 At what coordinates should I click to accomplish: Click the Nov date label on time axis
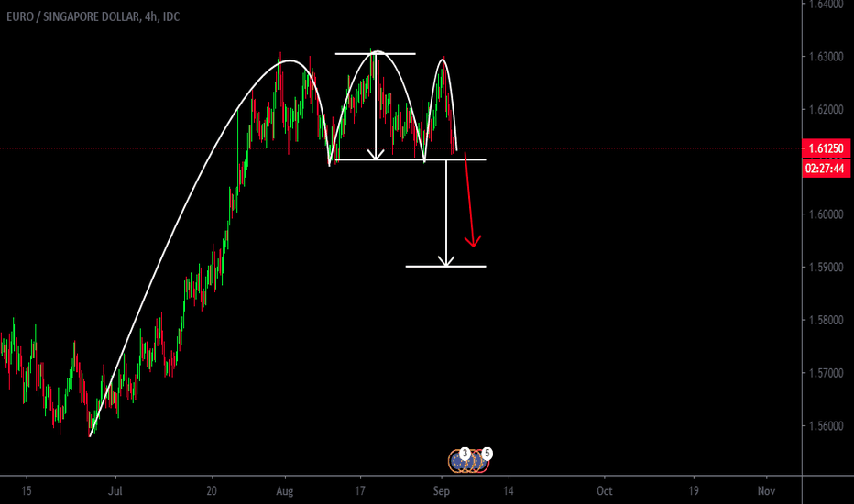pos(766,491)
